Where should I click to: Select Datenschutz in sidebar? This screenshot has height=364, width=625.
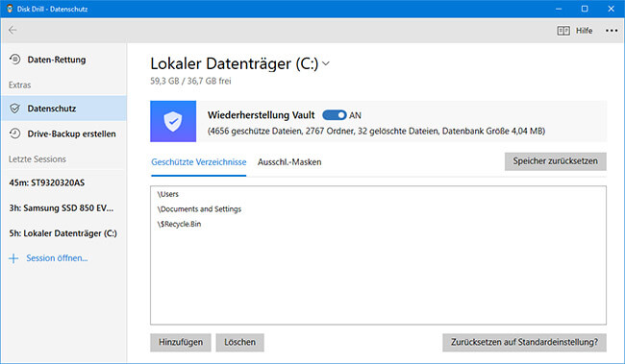[x=63, y=109]
